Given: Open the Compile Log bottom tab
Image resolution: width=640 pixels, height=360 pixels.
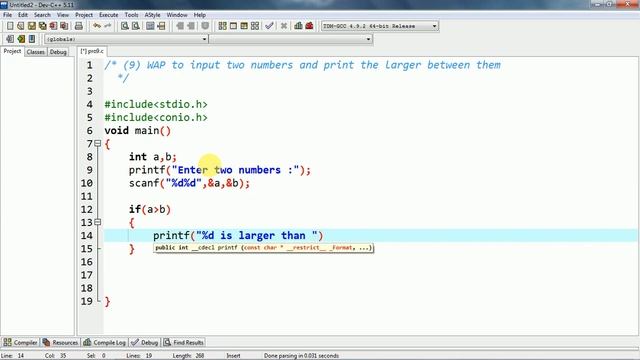Looking at the screenshot, I should (x=104, y=342).
